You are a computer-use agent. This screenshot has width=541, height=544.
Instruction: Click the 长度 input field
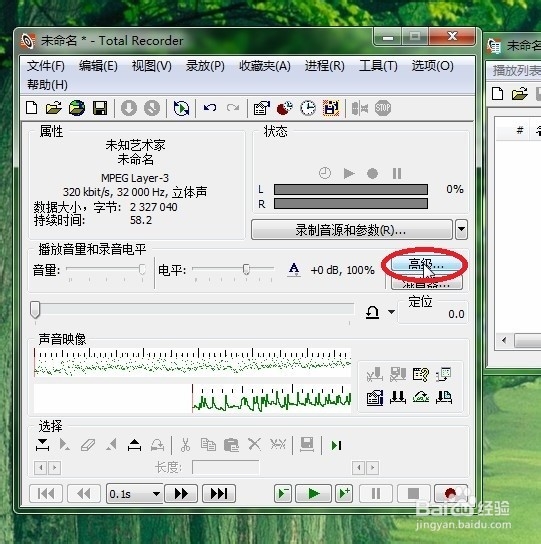[x=226, y=467]
